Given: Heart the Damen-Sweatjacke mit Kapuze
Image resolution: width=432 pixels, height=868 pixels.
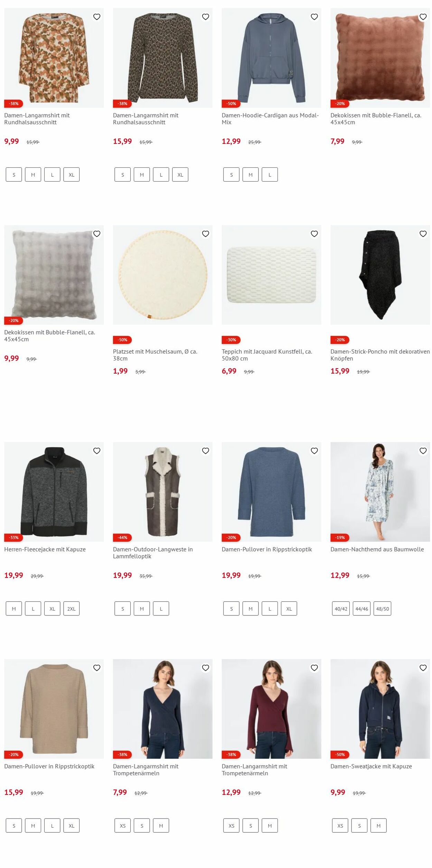Looking at the screenshot, I should 423,668.
